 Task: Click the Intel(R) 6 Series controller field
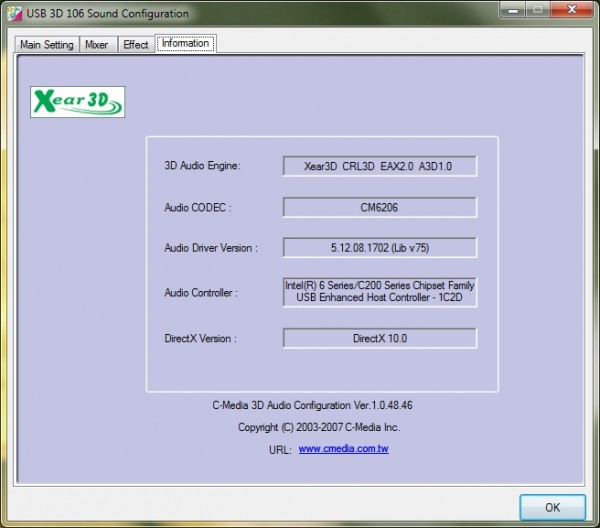(380, 292)
